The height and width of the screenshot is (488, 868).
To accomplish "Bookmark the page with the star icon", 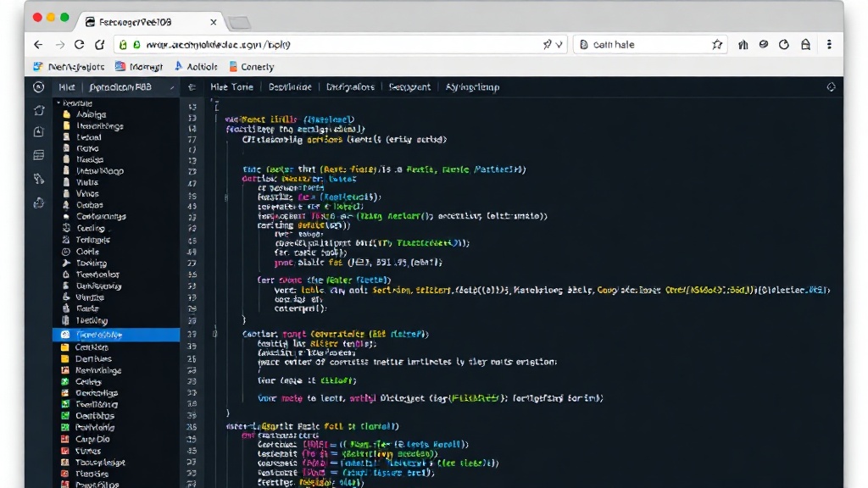I will point(717,45).
